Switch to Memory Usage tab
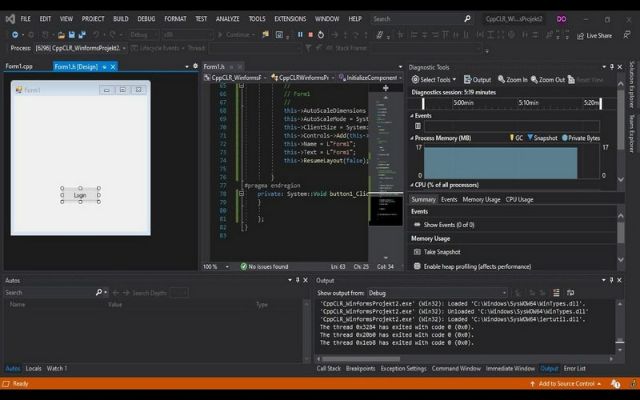640x400 pixels. 481,200
